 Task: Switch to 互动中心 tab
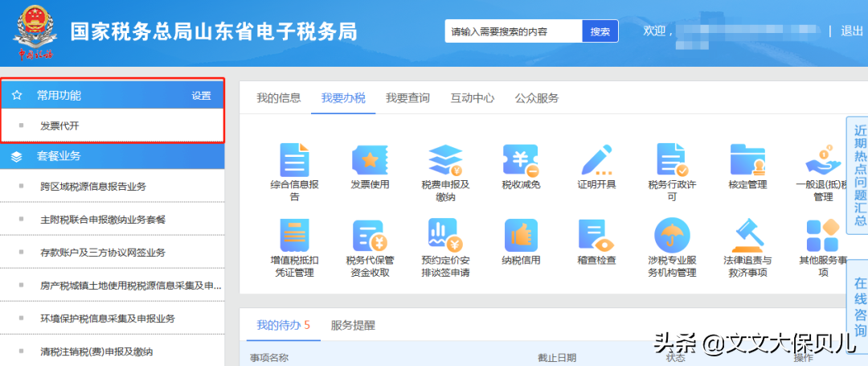[473, 99]
